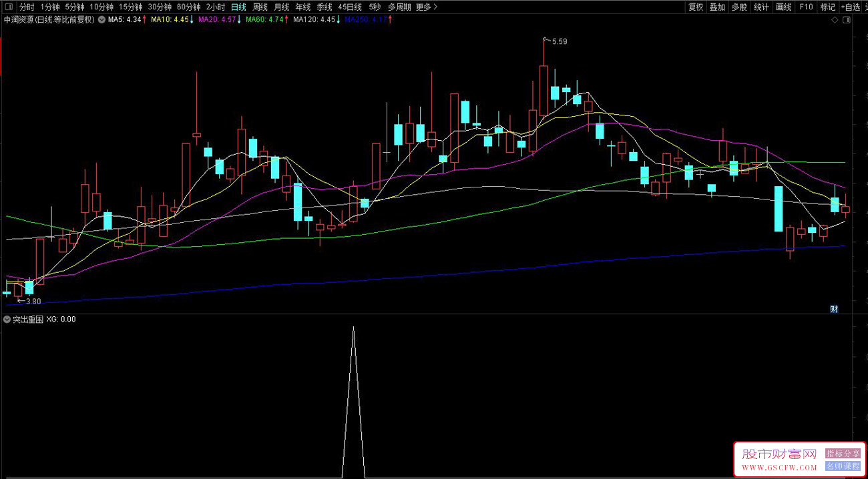868x479 pixels.
Task: Open the 多股 multi-stock view
Action: (x=739, y=7)
